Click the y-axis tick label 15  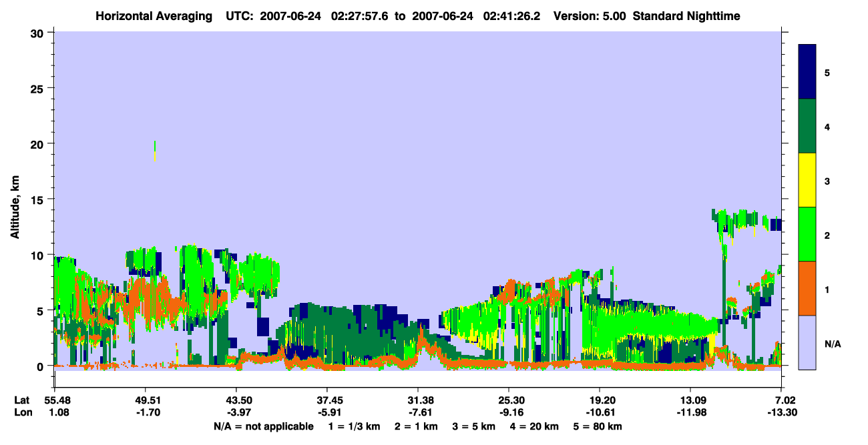pyautogui.click(x=39, y=199)
